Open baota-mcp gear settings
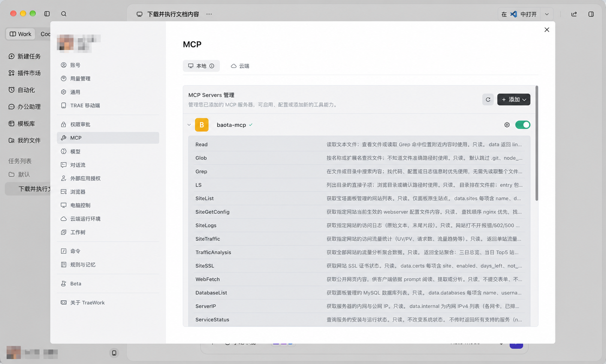 [x=507, y=125]
